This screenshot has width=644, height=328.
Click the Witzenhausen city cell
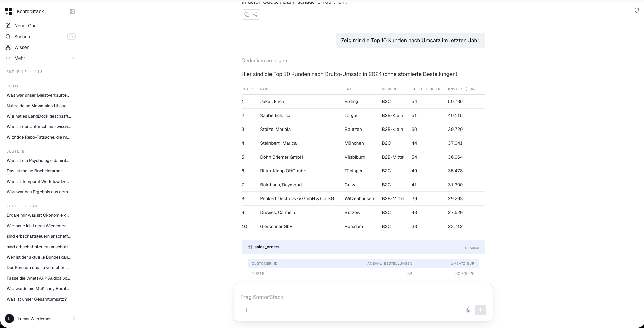(x=359, y=199)
